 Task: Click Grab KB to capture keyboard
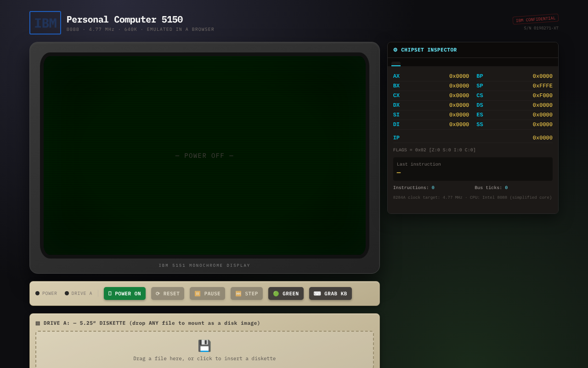(x=330, y=293)
